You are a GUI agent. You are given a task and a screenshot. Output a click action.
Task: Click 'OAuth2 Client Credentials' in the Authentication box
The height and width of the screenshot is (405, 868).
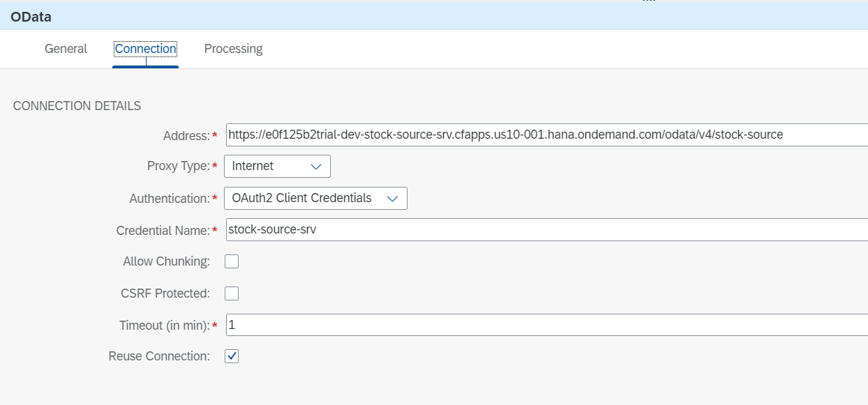point(301,198)
